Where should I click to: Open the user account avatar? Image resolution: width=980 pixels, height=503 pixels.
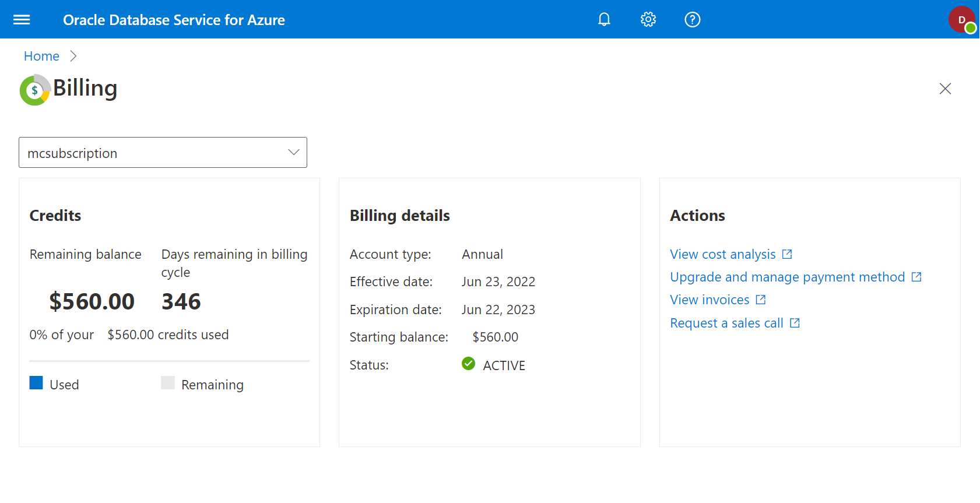(x=961, y=20)
